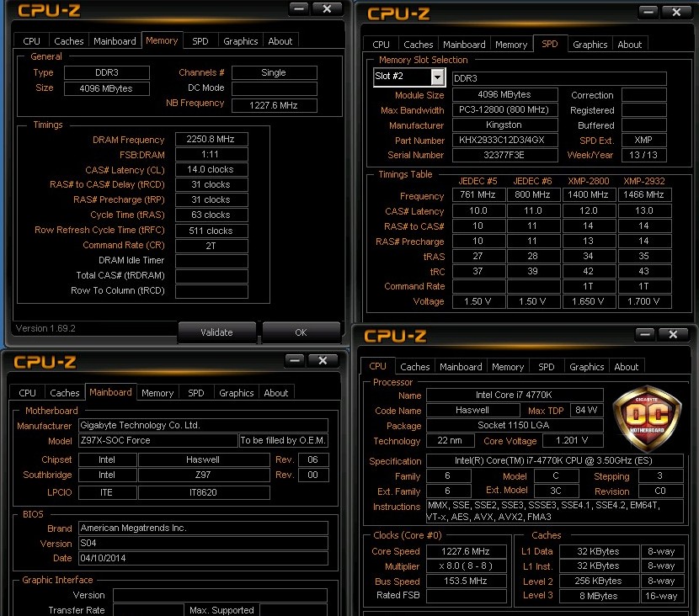Open Mainboard tab in the Processor window
This screenshot has height=616, width=699.
(x=461, y=367)
